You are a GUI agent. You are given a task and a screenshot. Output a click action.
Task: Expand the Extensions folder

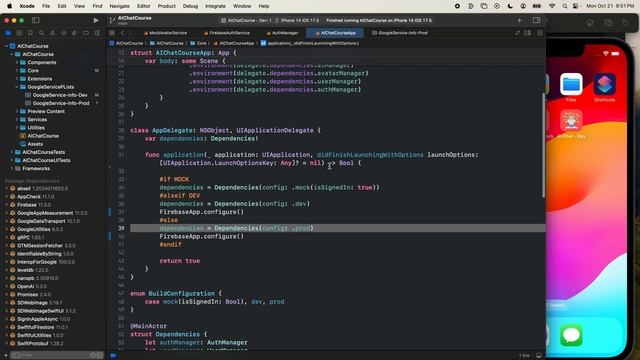[x=17, y=79]
